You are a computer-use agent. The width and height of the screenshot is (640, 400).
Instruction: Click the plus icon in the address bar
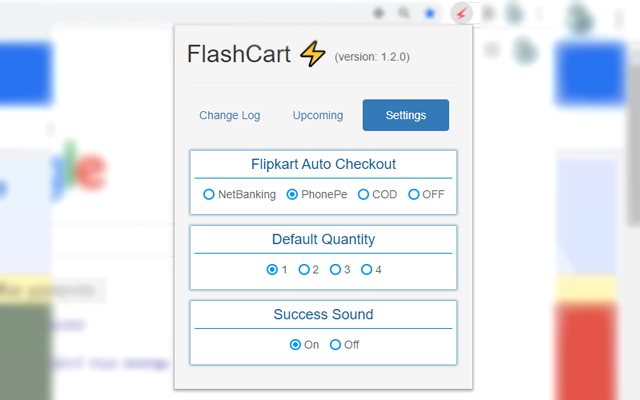[378, 14]
